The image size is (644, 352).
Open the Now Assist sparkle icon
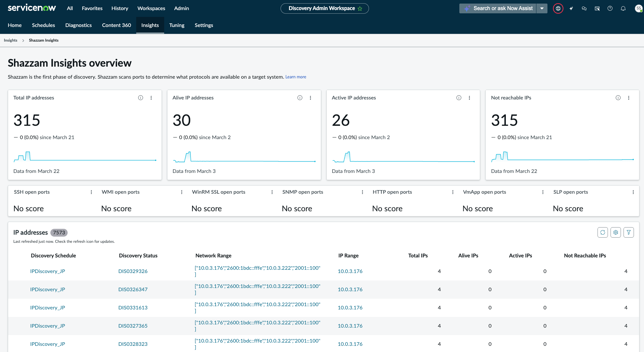click(x=571, y=8)
